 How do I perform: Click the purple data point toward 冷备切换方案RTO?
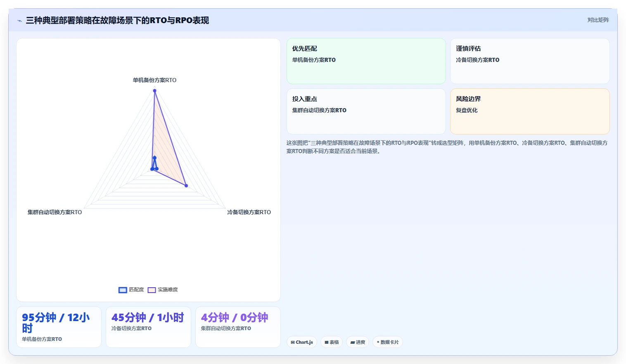tap(186, 186)
